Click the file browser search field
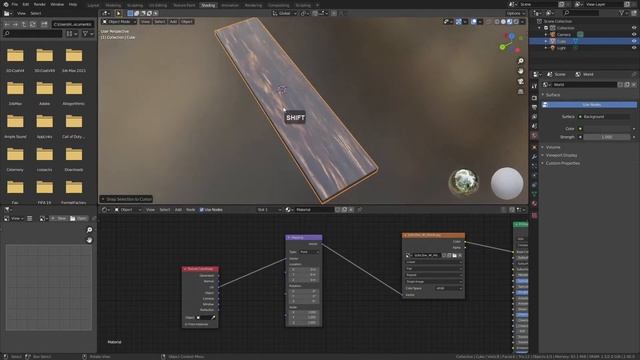 [x=33, y=33]
